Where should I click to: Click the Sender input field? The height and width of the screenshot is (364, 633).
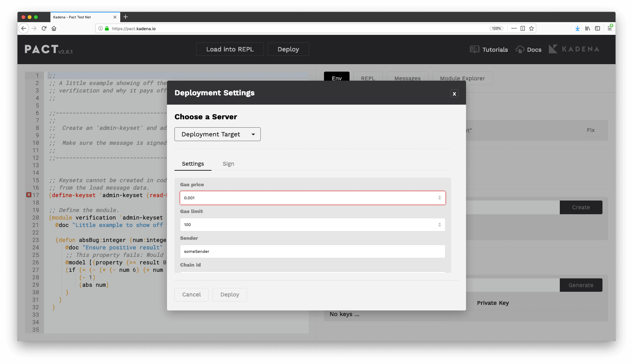312,251
